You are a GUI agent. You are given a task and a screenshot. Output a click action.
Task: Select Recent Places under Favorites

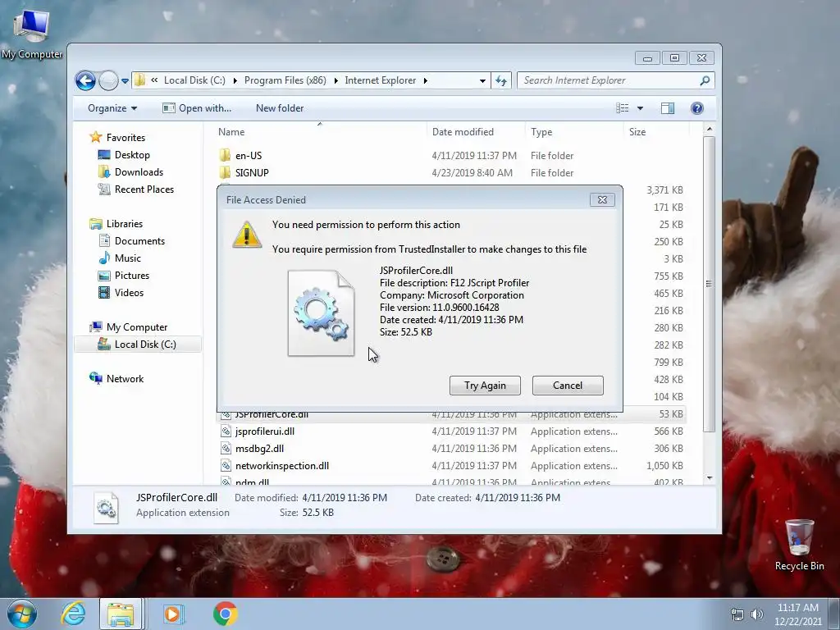144,189
